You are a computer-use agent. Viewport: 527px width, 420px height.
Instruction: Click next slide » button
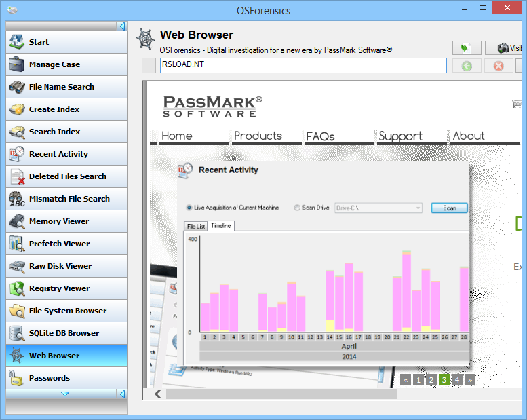pos(470,380)
